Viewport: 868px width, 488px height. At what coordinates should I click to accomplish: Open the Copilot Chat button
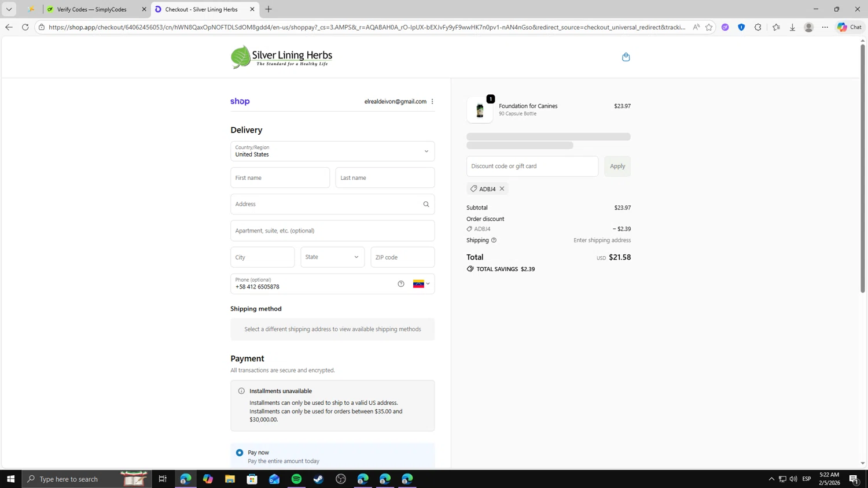(849, 27)
